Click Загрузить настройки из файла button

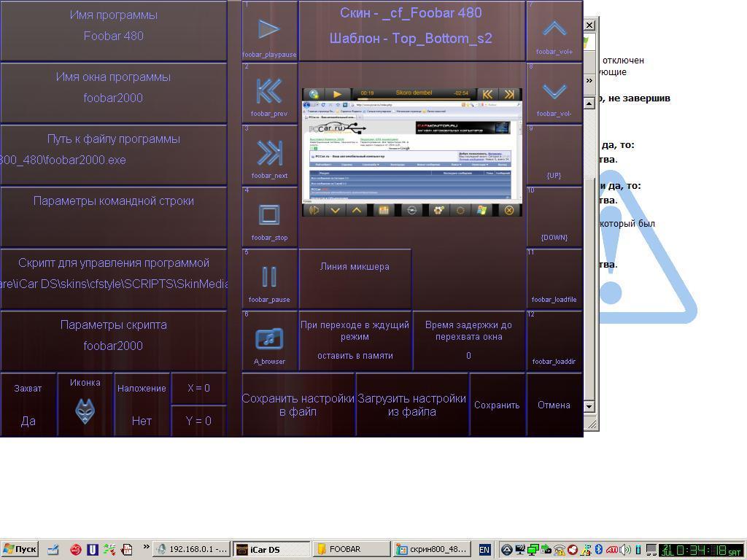click(411, 405)
